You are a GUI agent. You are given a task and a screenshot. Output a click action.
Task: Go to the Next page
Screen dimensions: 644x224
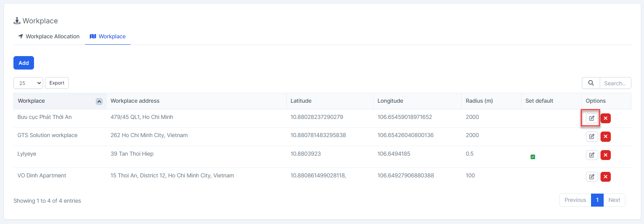[x=614, y=200]
